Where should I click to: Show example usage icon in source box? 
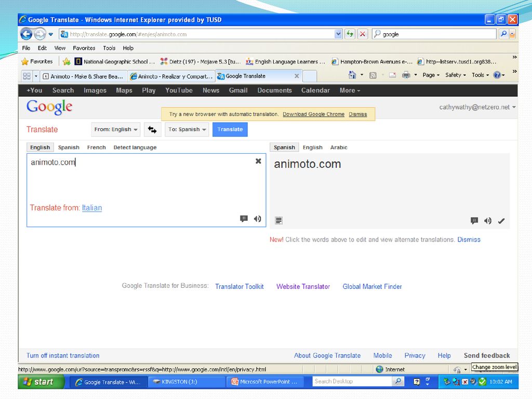[244, 219]
